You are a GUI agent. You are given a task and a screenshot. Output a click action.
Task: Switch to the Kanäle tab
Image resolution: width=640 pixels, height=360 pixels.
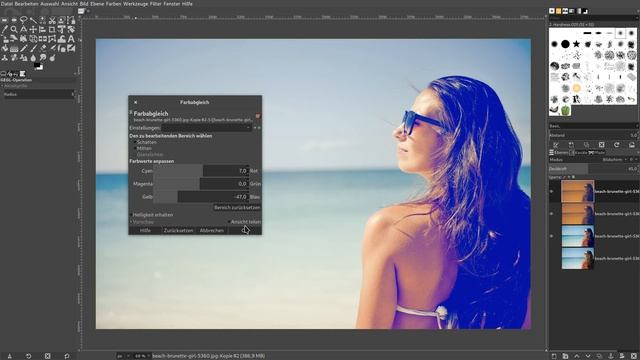578,152
